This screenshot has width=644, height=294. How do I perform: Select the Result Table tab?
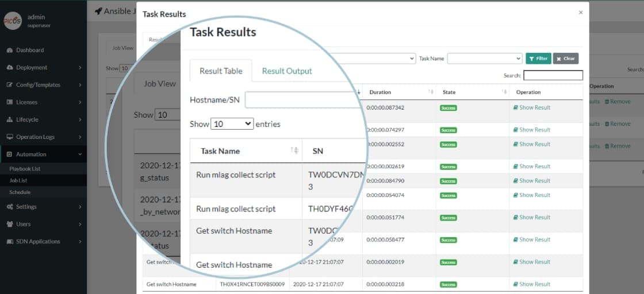tap(221, 71)
